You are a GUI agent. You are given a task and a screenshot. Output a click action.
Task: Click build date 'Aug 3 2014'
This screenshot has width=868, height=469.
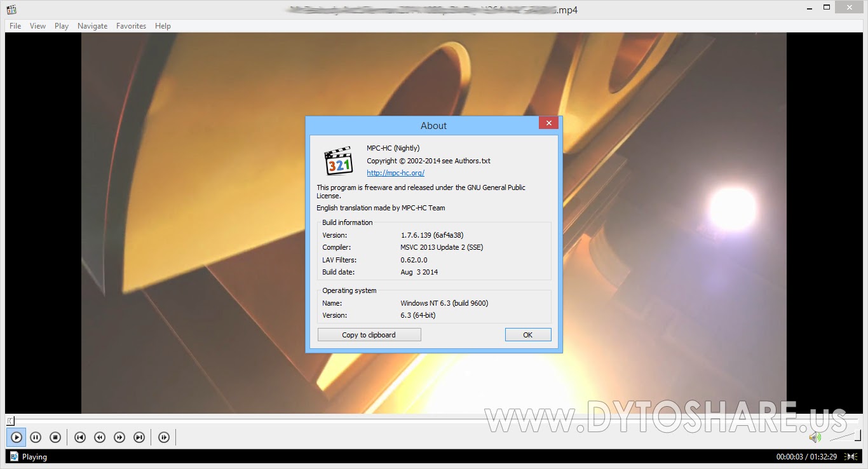(419, 272)
